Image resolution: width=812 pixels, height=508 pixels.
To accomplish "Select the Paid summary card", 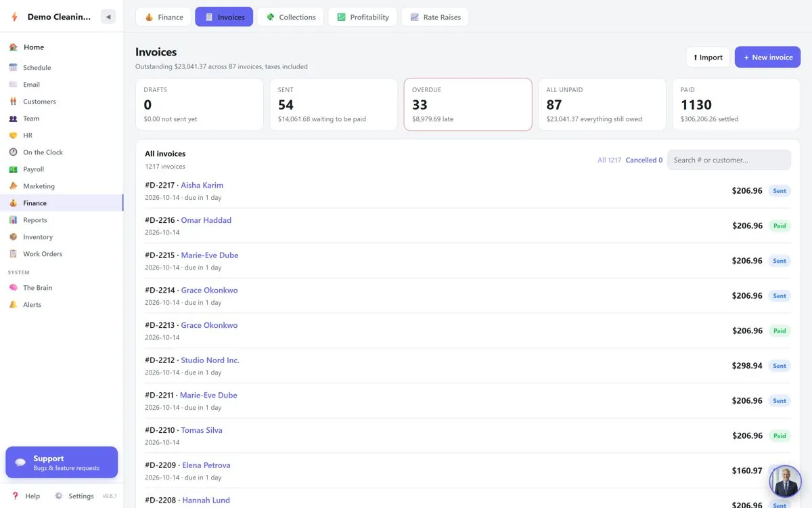I will 736,104.
